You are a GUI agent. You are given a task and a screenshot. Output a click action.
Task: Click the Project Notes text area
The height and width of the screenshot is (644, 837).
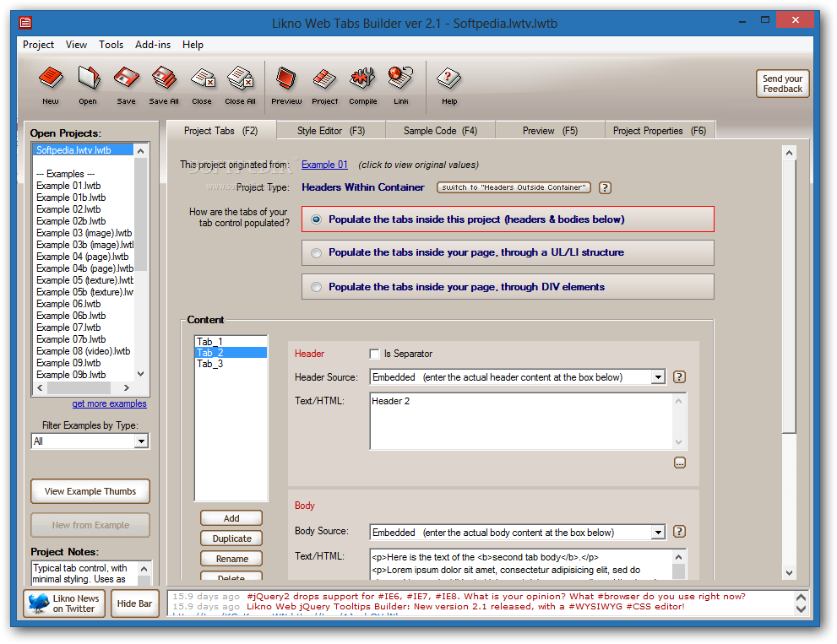click(x=84, y=573)
